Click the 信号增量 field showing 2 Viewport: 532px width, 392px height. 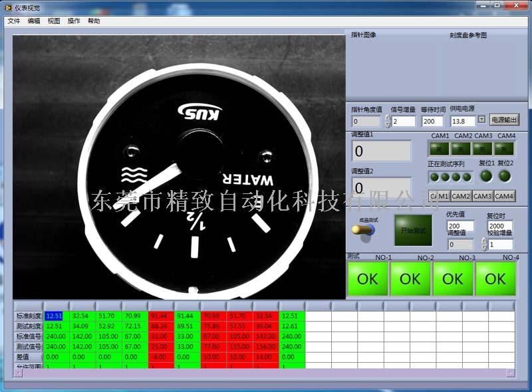pyautogui.click(x=404, y=121)
